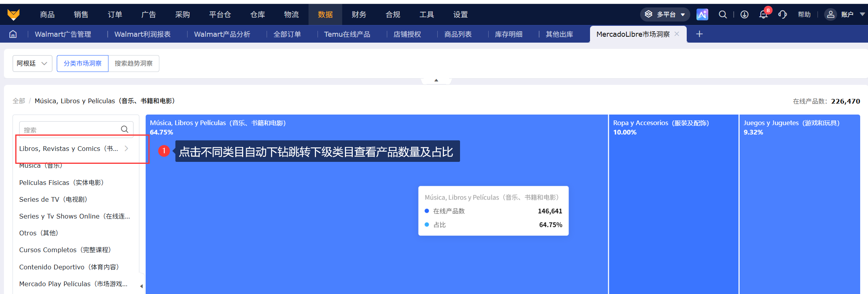Open the download center icon
This screenshot has height=294, width=868.
tap(744, 14)
